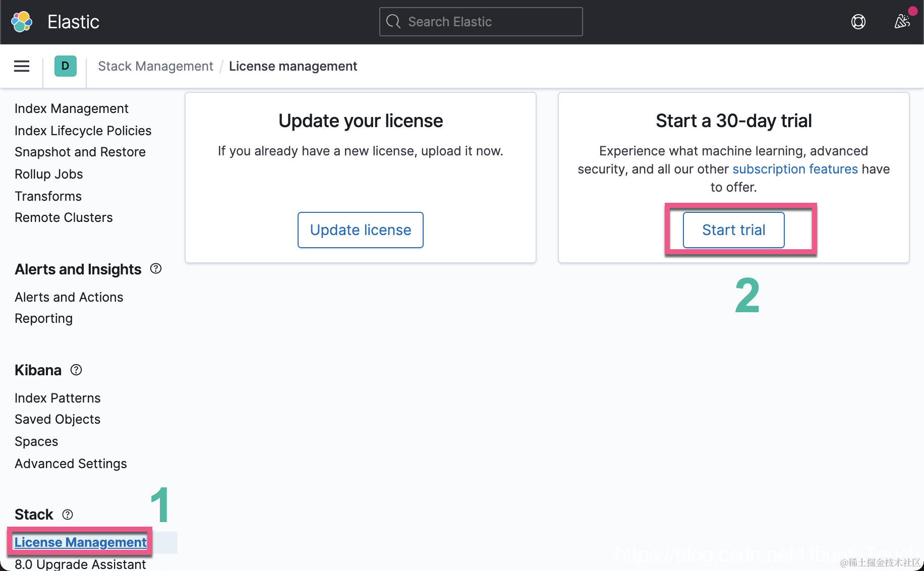
Task: Open Remote Clusters page
Action: coord(64,217)
